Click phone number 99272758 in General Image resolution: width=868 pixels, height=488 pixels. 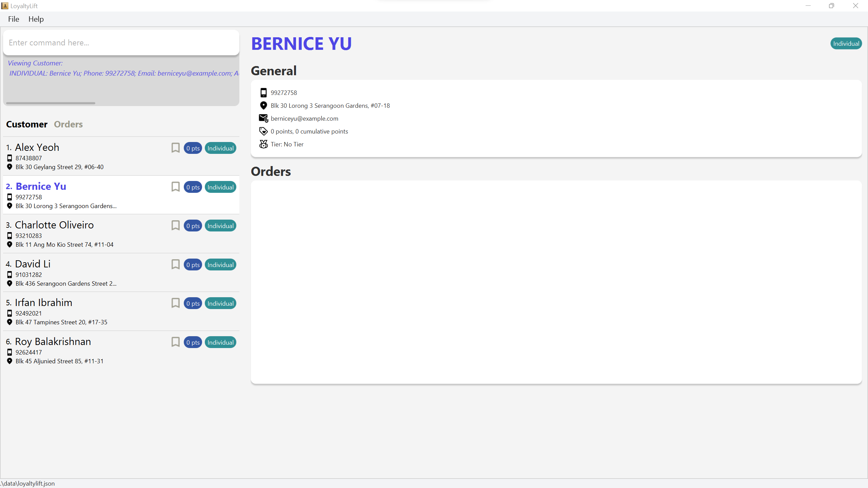(284, 93)
